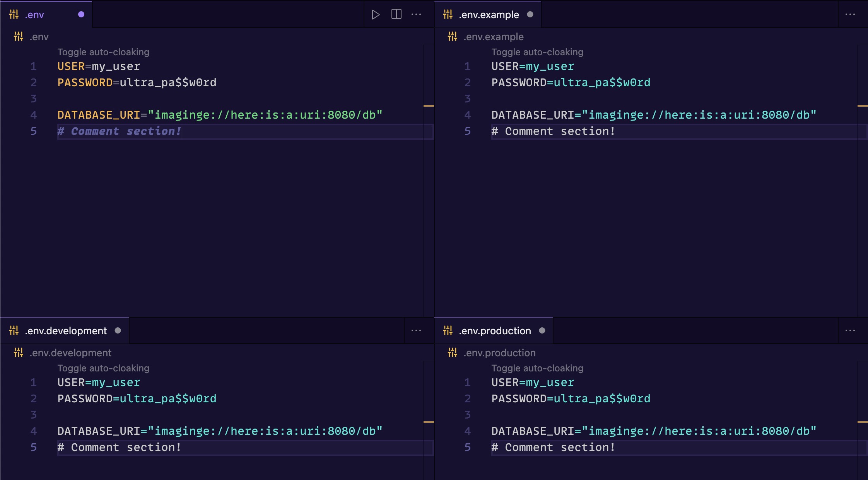868x480 pixels.
Task: Click orange marker in .env.development scrollbar
Action: [429, 422]
